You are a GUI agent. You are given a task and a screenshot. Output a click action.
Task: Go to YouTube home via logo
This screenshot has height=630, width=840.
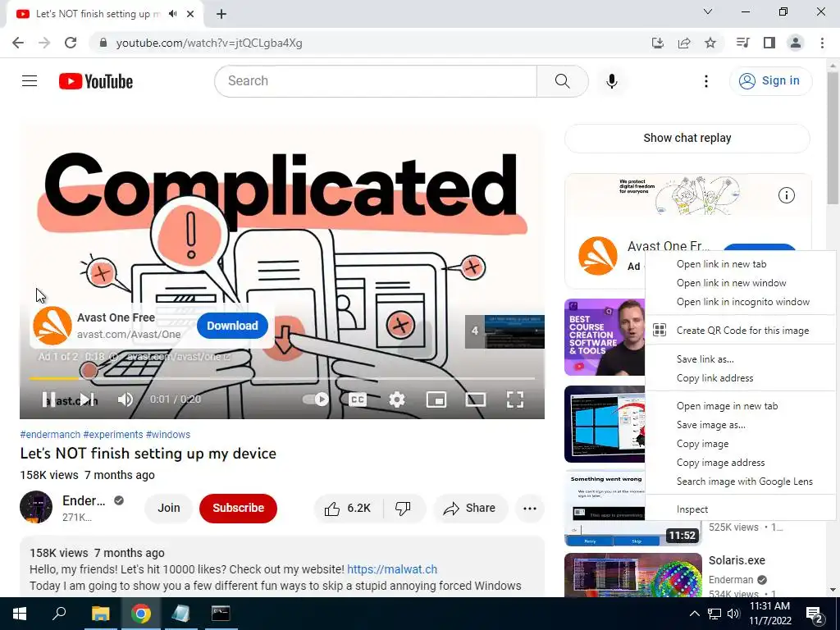click(x=96, y=81)
